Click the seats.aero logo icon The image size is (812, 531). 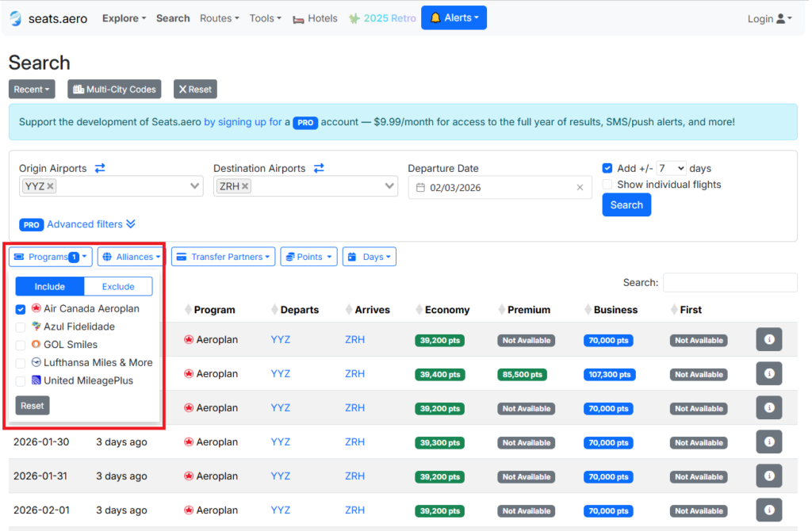(x=16, y=18)
